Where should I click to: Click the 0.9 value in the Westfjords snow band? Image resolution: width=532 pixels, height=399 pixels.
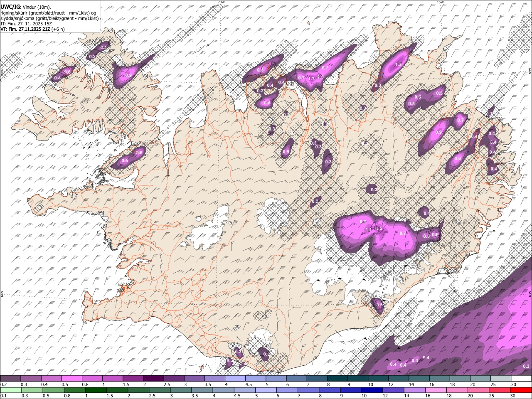[128, 75]
